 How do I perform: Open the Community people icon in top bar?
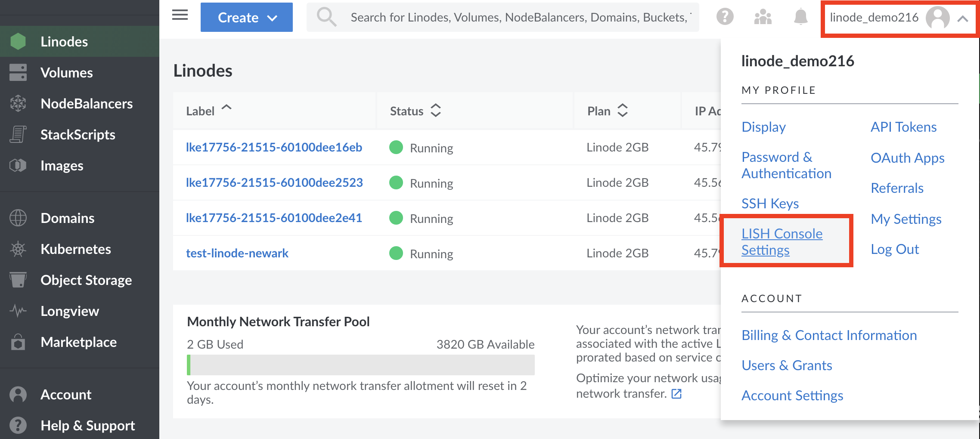coord(763,17)
